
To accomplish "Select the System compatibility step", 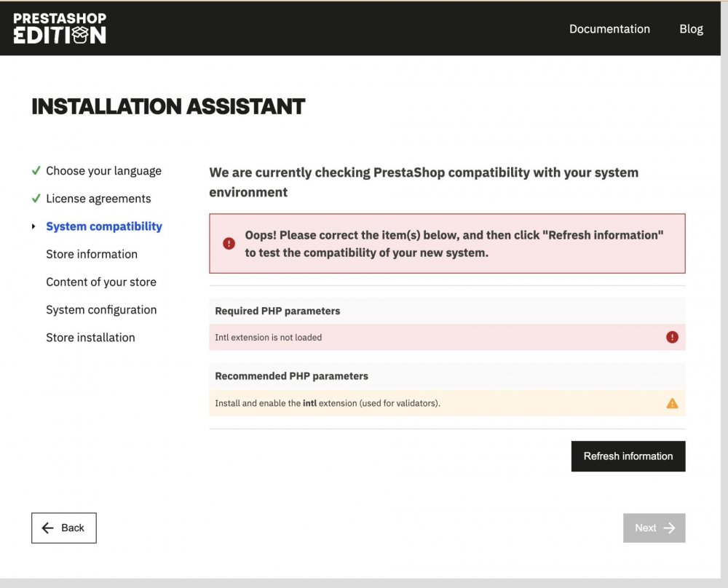I will pos(104,226).
